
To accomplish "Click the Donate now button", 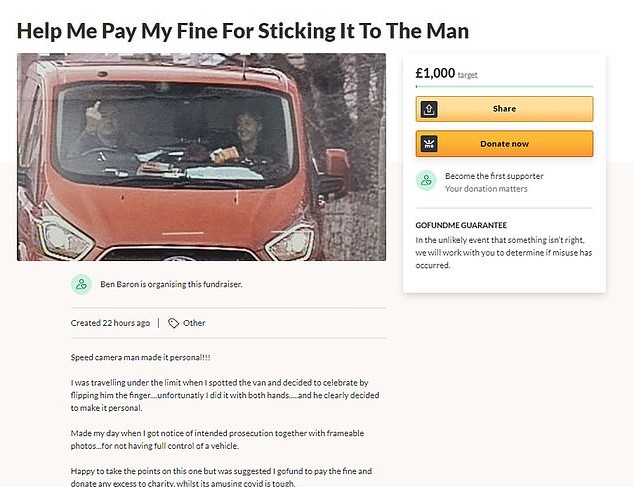I will [504, 144].
